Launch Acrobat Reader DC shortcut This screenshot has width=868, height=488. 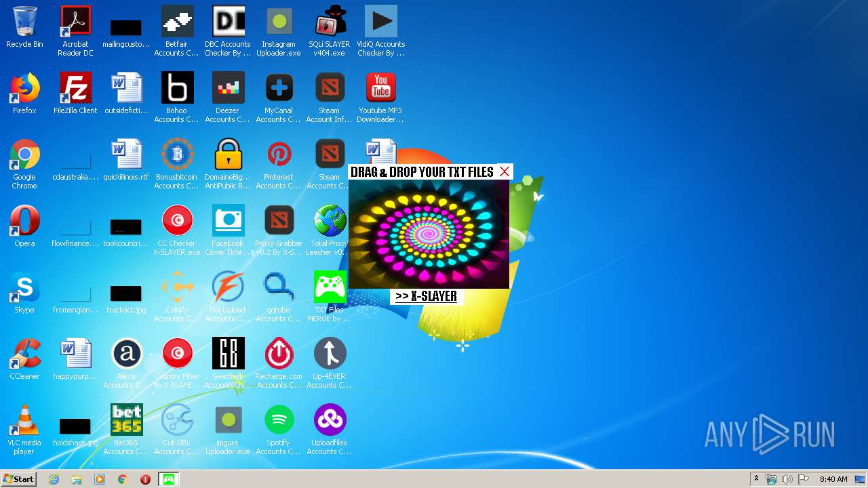point(75,22)
